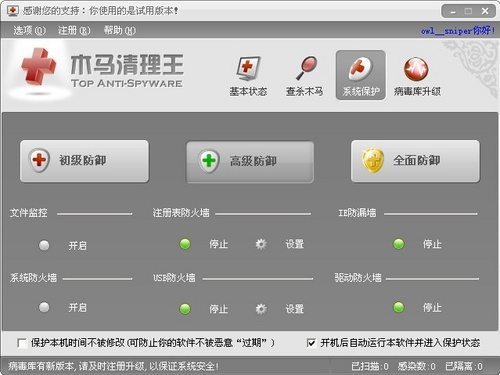Viewport: 500px width, 375px height.
Task: Turn on 系统防火墙 with its grey indicator
Action: coord(44,307)
